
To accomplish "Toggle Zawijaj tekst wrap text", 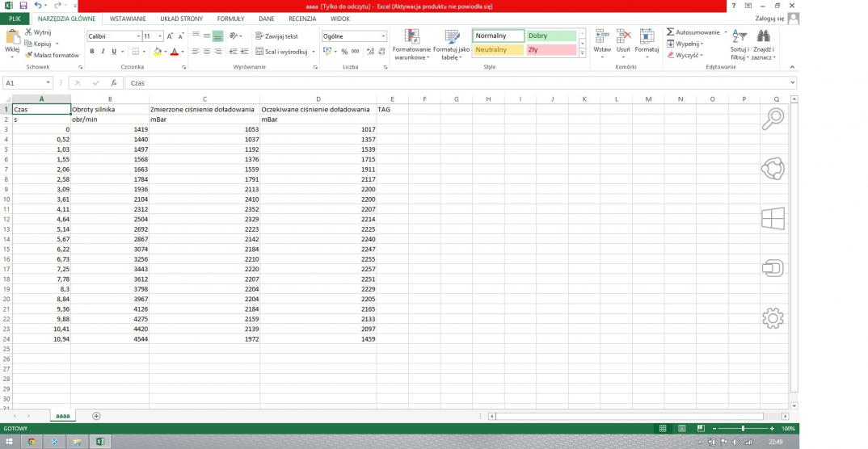I will (x=276, y=36).
